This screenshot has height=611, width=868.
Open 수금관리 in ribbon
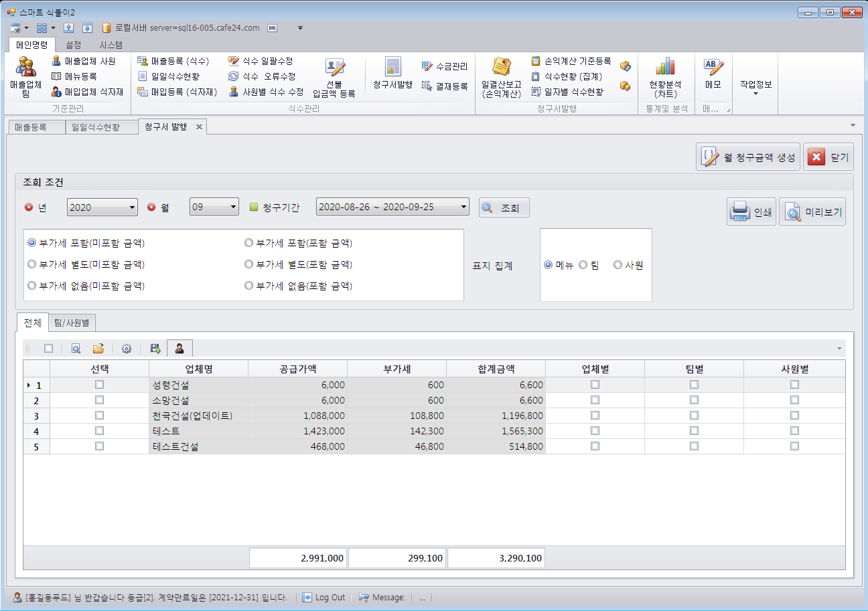click(445, 66)
